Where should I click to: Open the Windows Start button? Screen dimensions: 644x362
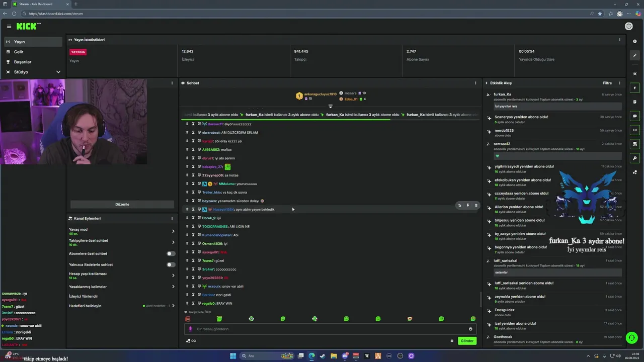click(x=233, y=356)
